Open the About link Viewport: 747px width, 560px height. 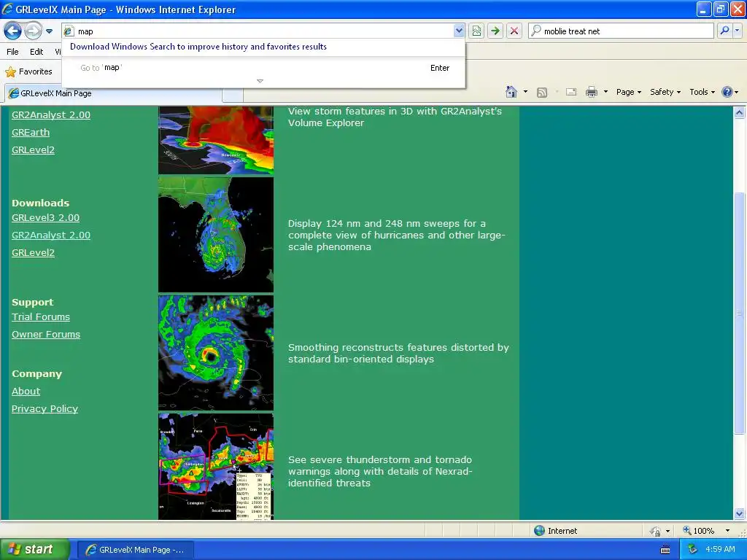tap(26, 392)
